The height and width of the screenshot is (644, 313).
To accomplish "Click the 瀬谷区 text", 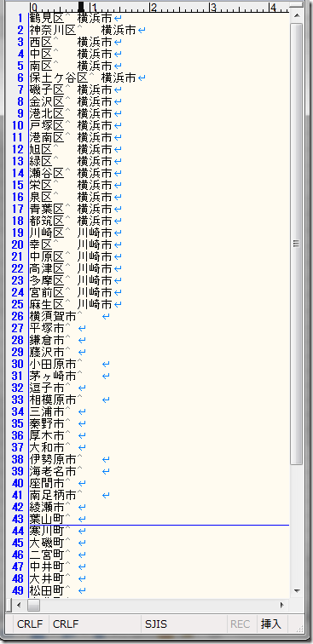I will (x=47, y=173).
